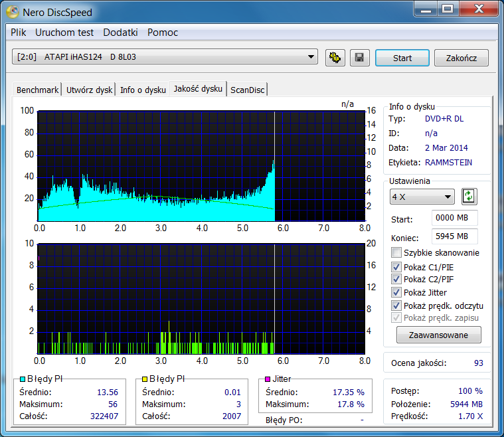Screen dimensions: 504x437
Task: Open Zaawansowane settings
Action: pyautogui.click(x=438, y=335)
